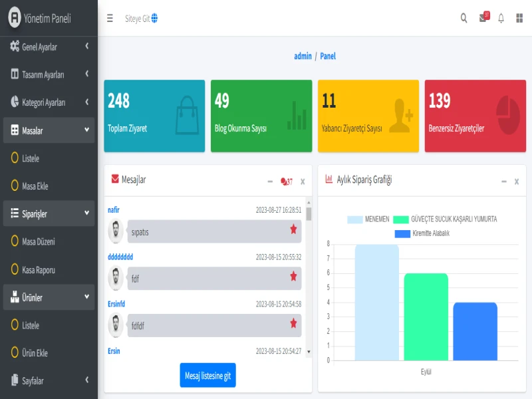The width and height of the screenshot is (532, 399).
Task: Expand the Genel Ayarlar menu
Action: 48,47
